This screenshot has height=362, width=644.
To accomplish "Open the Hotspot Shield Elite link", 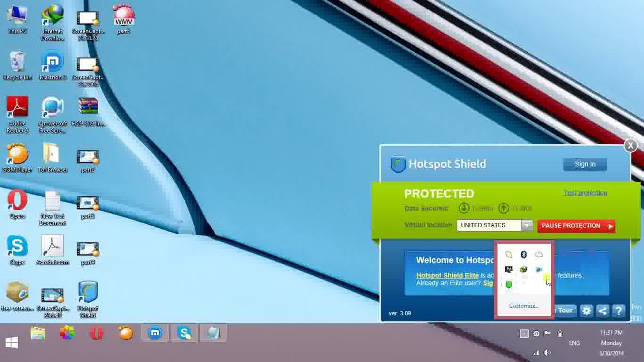I will click(447, 275).
